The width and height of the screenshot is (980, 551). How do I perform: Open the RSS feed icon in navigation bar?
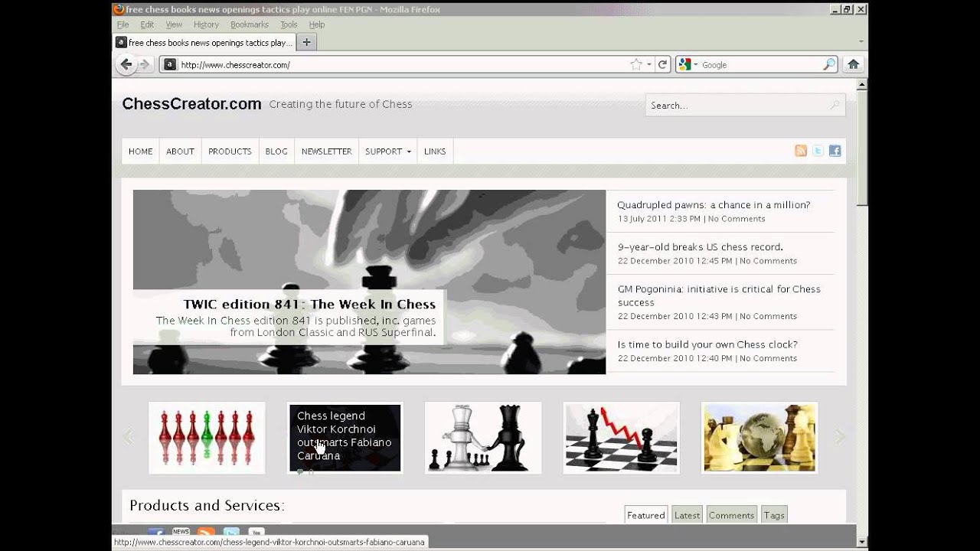click(x=801, y=151)
